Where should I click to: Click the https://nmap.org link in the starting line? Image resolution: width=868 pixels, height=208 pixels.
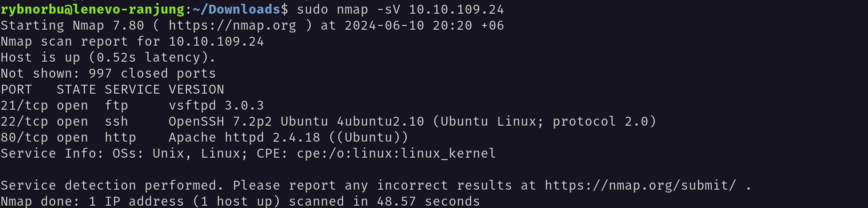tap(233, 25)
